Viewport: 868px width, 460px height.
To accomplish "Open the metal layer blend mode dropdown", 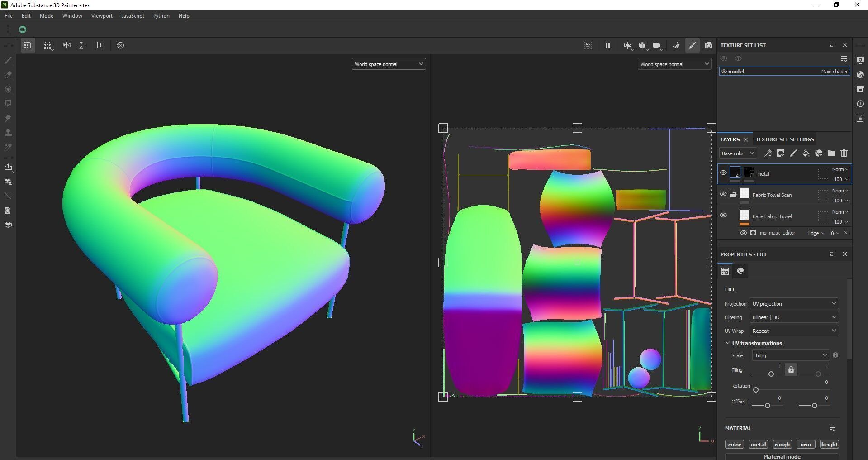I will tap(840, 169).
